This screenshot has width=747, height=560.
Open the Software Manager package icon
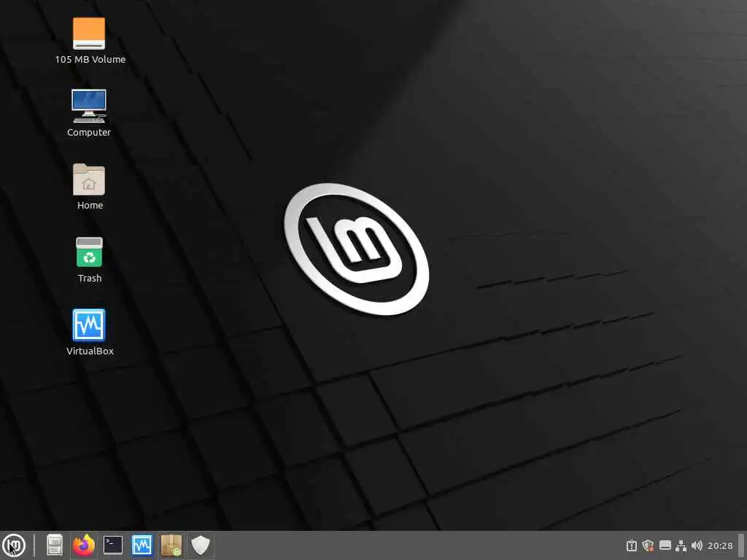click(x=171, y=545)
